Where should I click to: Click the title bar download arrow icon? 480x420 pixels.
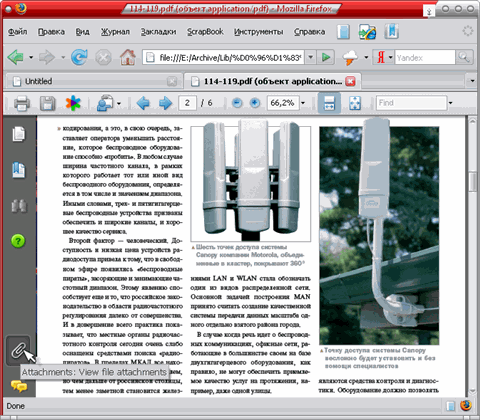429,11
